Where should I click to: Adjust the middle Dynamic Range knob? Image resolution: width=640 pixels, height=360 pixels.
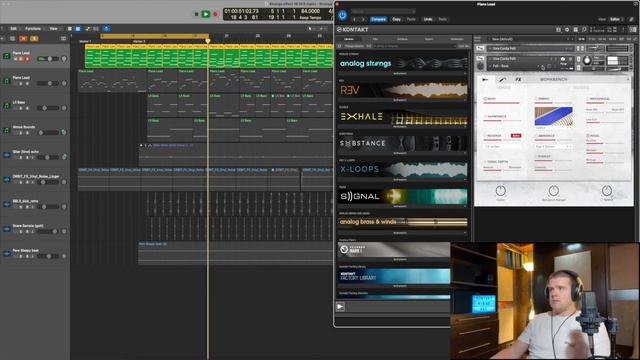pyautogui.click(x=553, y=191)
